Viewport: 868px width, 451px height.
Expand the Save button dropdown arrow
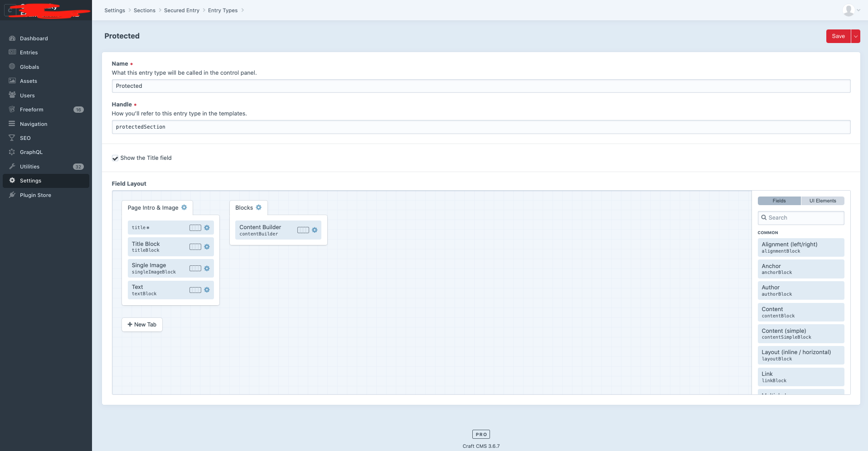click(856, 36)
